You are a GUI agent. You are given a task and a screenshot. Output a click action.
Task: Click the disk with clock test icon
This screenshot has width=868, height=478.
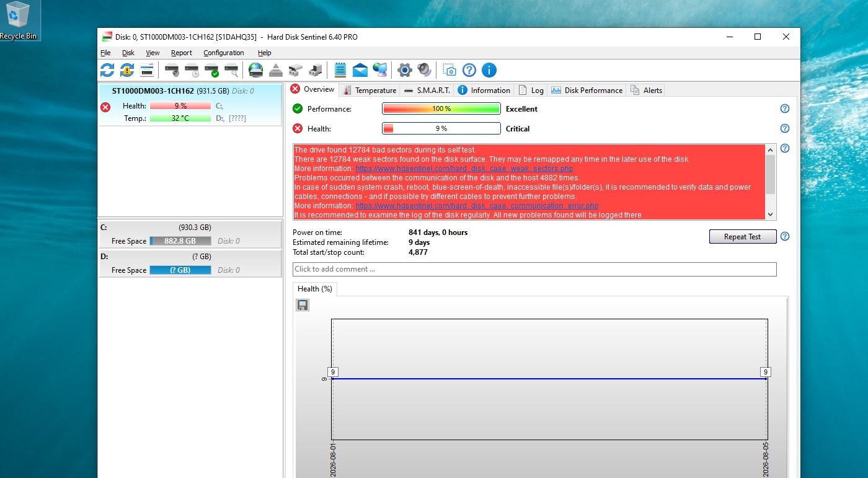[x=192, y=69]
